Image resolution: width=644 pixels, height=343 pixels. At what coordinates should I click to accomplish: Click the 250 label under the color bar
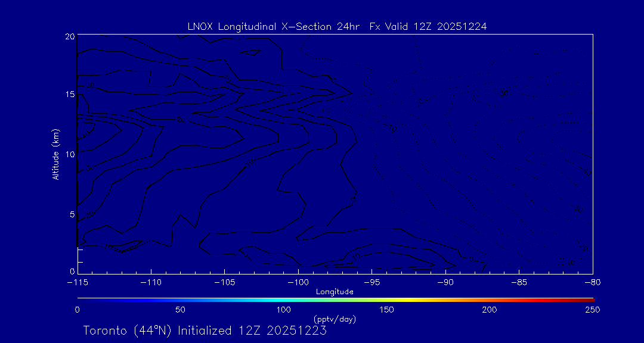pyautogui.click(x=592, y=310)
